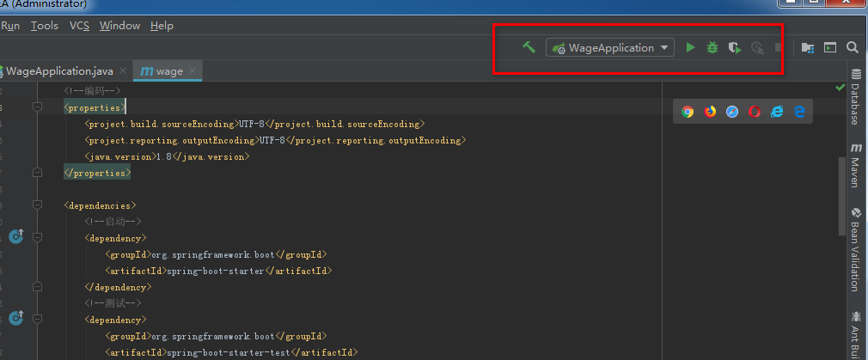This screenshot has width=868, height=360.
Task: Open pom preview in Opera browser icon
Action: [x=755, y=112]
